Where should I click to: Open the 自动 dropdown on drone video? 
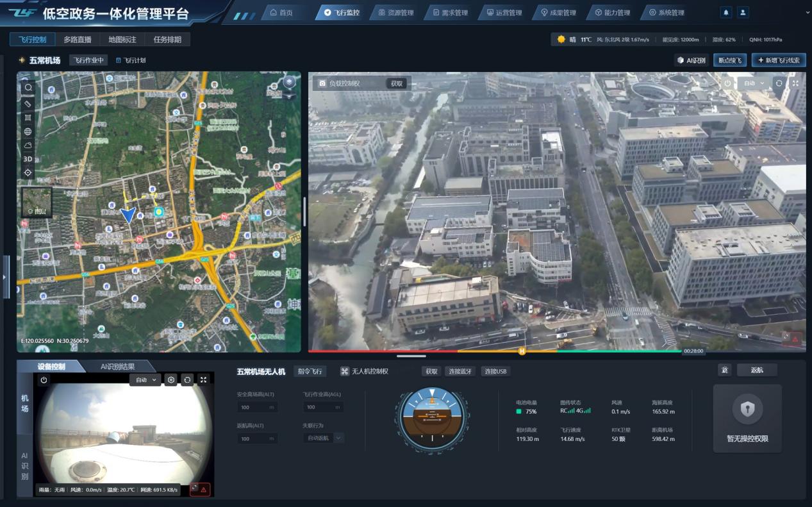coord(754,83)
